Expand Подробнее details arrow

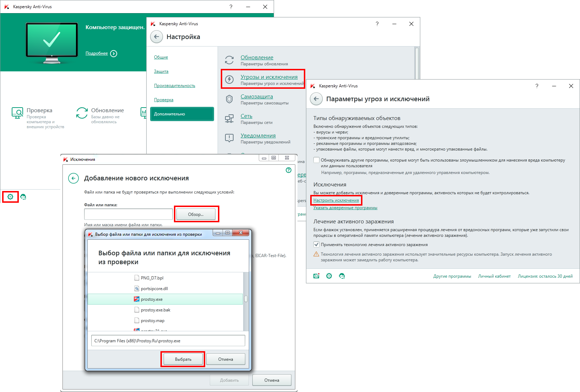114,54
